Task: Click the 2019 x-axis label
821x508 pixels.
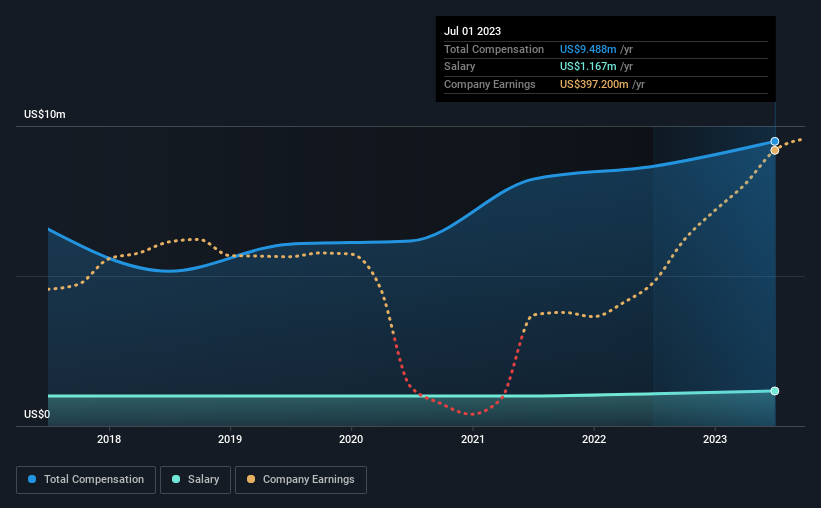Action: coord(230,439)
